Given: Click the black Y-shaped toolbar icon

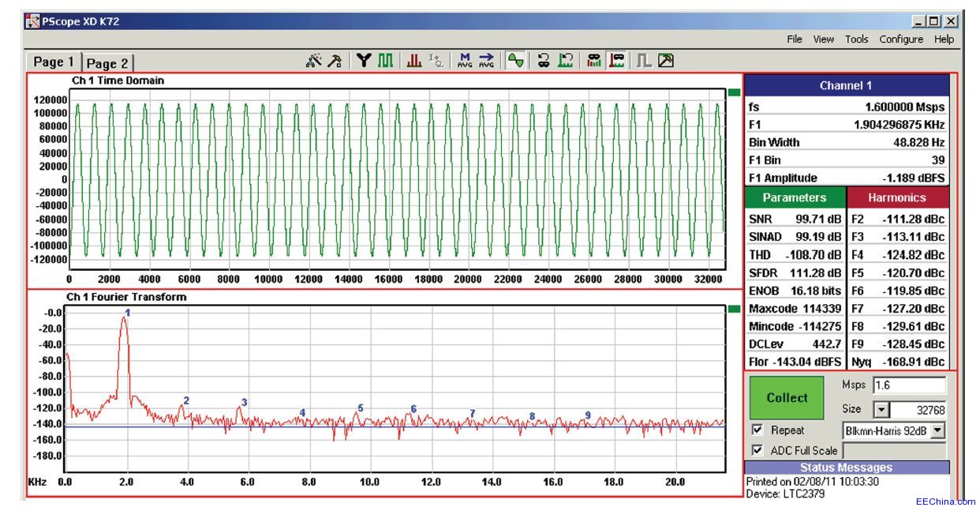Looking at the screenshot, I should [x=364, y=61].
